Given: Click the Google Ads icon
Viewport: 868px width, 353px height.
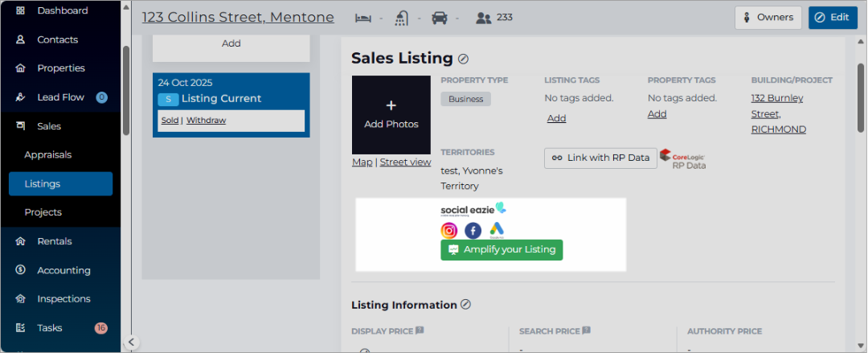Looking at the screenshot, I should 497,230.
